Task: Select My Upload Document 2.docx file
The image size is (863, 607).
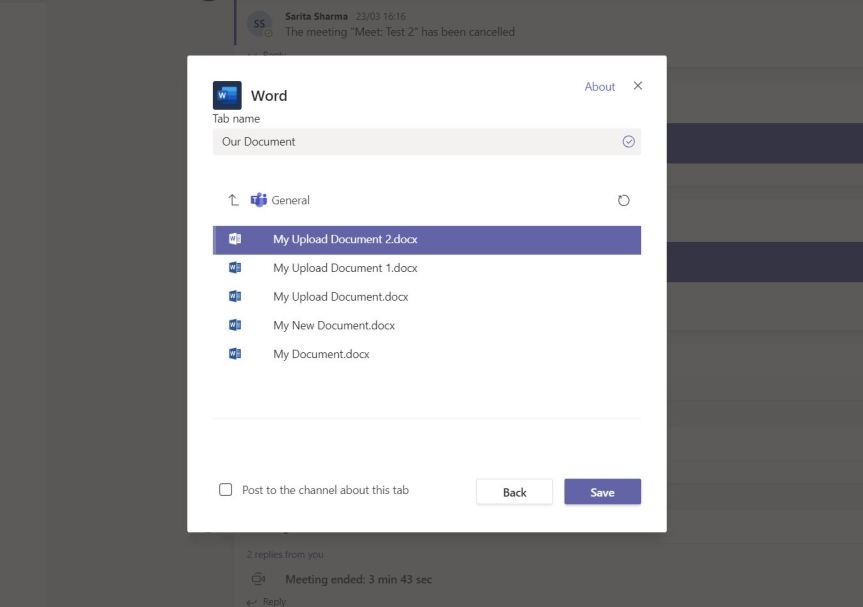Action: tap(345, 239)
